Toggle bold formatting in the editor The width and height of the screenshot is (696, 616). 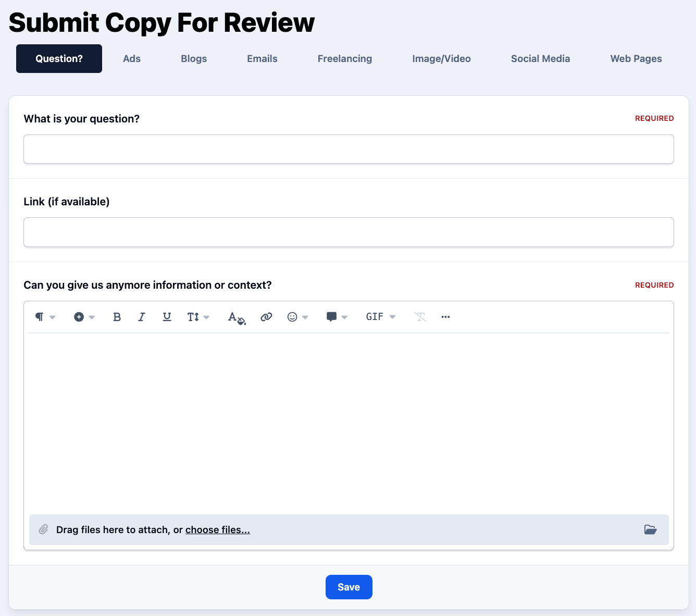click(117, 317)
